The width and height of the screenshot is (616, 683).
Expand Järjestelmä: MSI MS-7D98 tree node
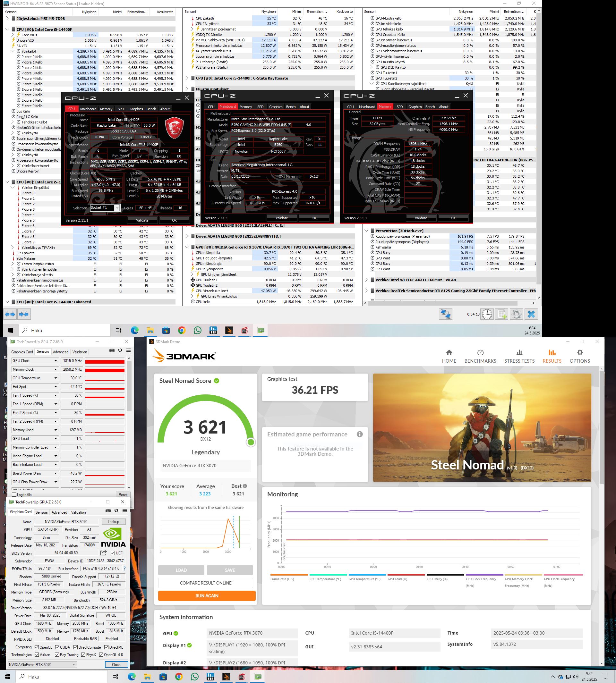point(7,18)
